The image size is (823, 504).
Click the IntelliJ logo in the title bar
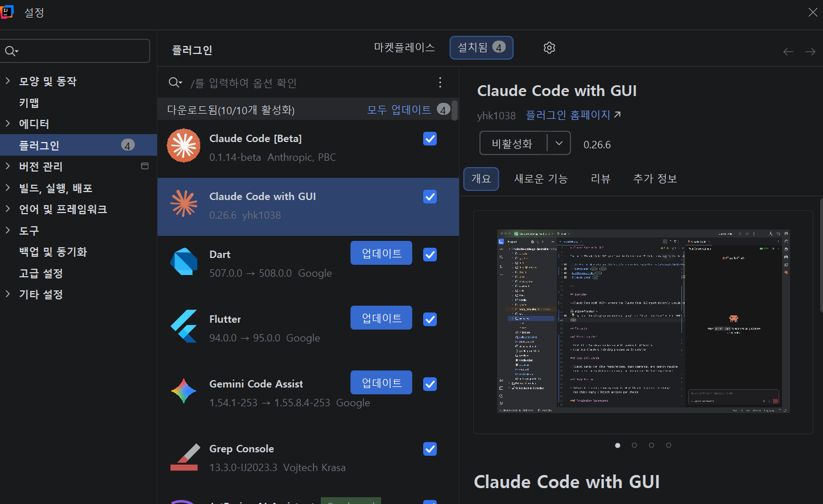(x=7, y=12)
